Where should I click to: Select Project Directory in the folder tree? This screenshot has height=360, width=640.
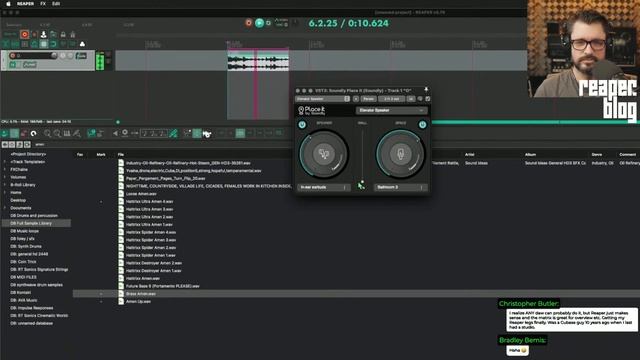click(x=29, y=154)
